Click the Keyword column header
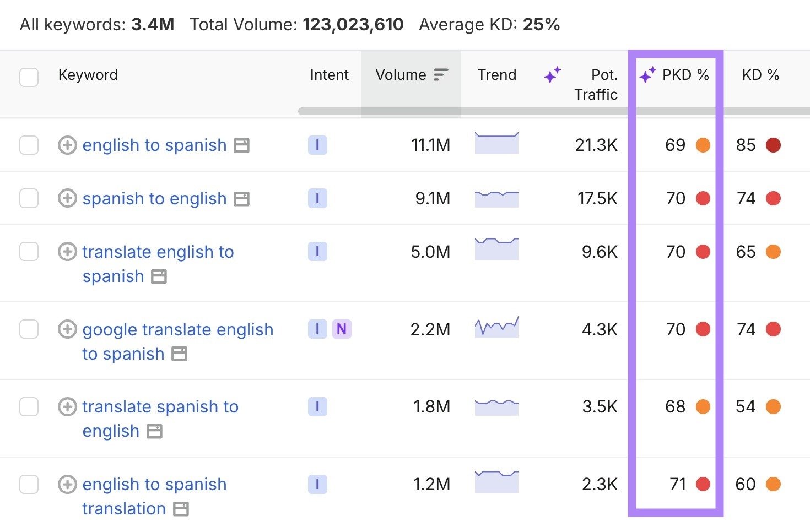Viewport: 810px width, 532px height. pyautogui.click(x=88, y=75)
